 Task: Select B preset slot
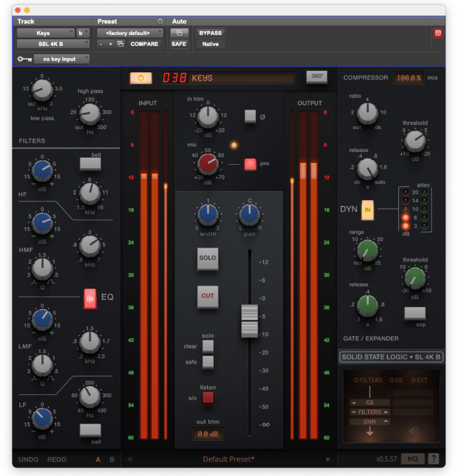pos(112,459)
